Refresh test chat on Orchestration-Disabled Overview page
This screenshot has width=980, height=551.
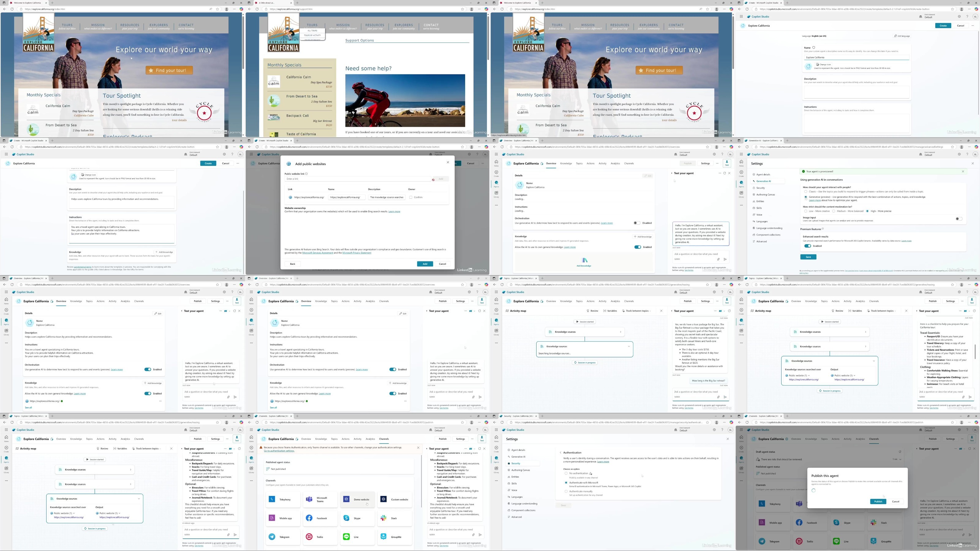[x=724, y=173]
